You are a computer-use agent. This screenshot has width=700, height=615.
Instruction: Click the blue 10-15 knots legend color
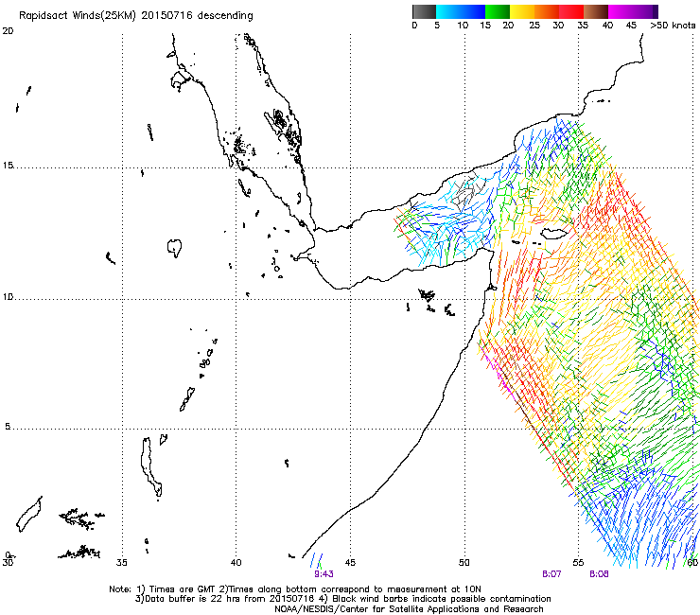coord(473,11)
